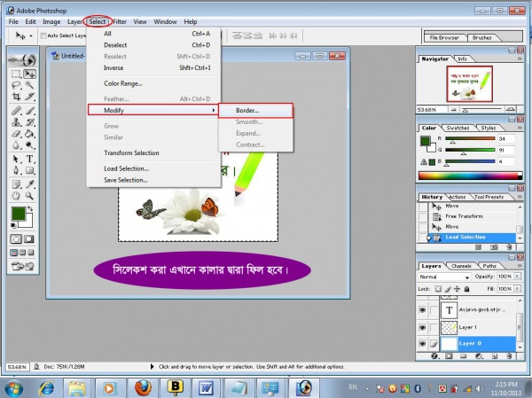This screenshot has height=398, width=532.
Task: Delete layer using Layers panel trash icon
Action: 509,356
